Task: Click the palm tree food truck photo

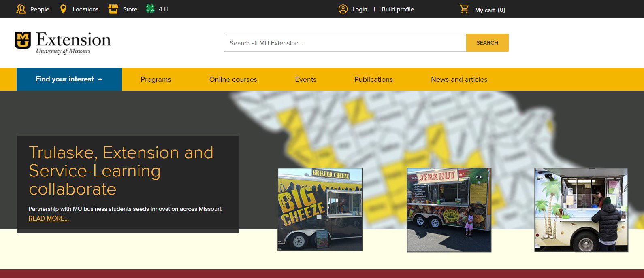Action: [581, 210]
